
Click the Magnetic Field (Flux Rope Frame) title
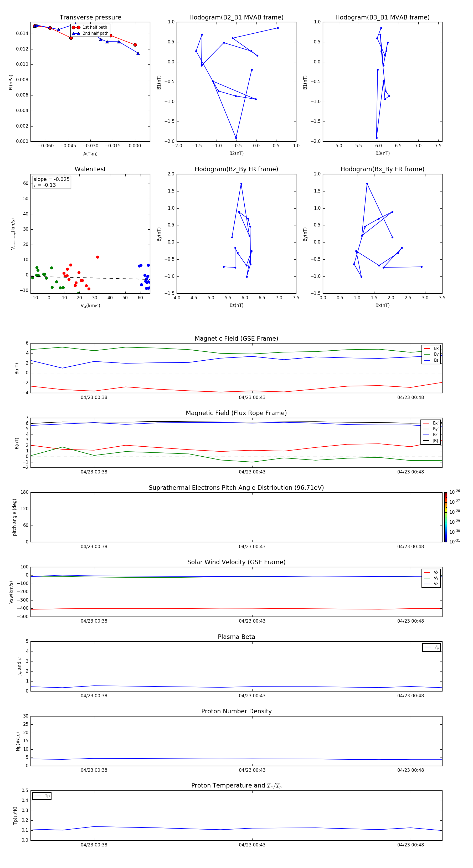[236, 413]
